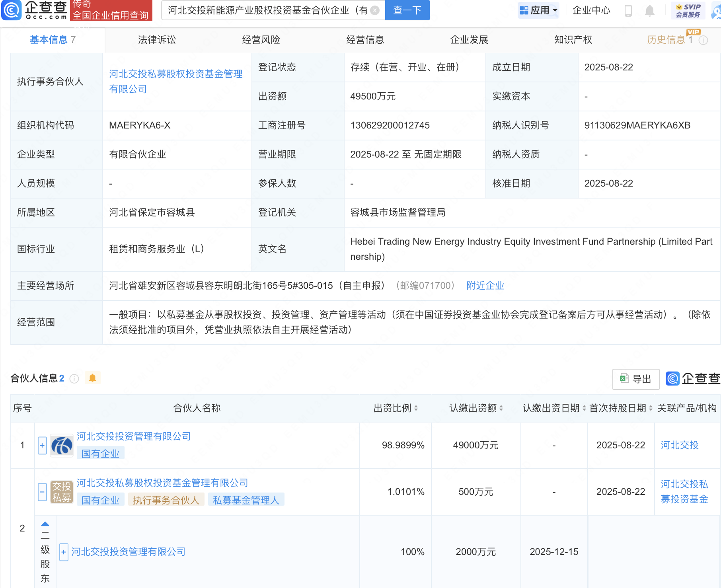The image size is (721, 588).
Task: Open the notifications bell in the header
Action: [x=649, y=10]
